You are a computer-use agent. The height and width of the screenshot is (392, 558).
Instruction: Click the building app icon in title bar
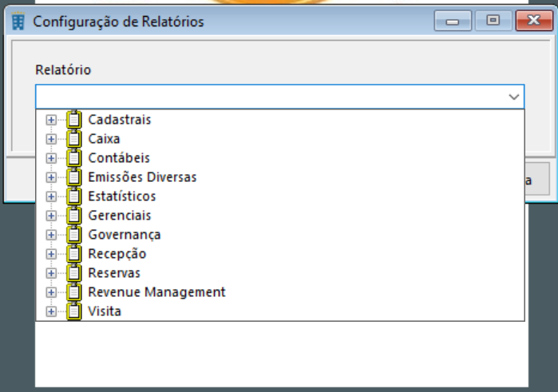18,22
